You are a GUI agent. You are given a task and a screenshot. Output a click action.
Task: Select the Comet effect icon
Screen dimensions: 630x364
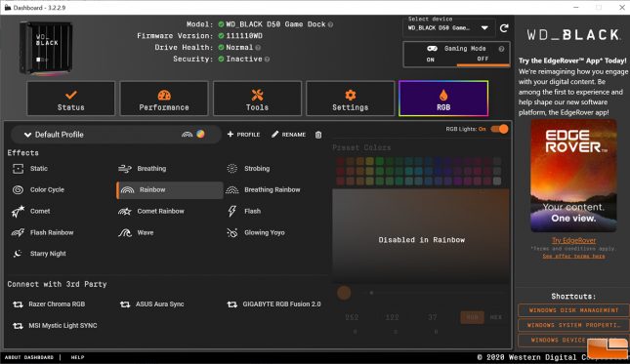(18, 211)
